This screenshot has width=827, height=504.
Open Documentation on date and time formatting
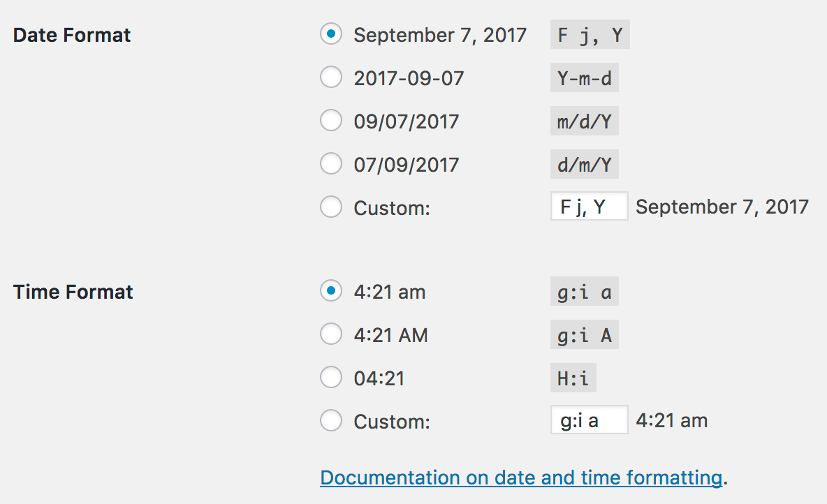(x=521, y=477)
